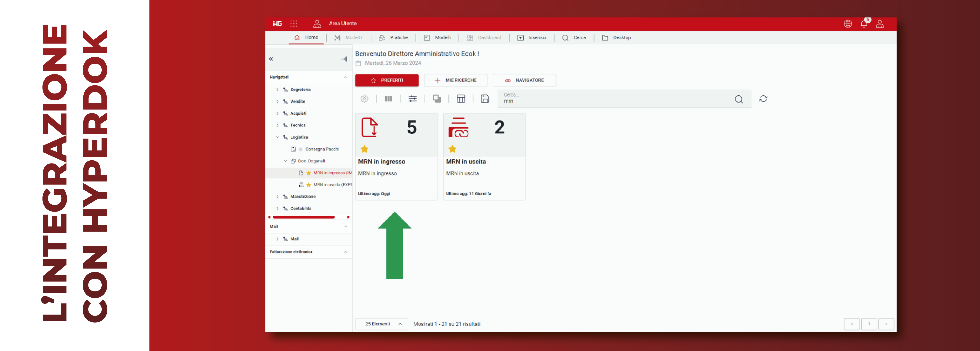This screenshot has height=351, width=980.
Task: Toggle favorite star on MRN in uscita card
Action: [x=452, y=149]
